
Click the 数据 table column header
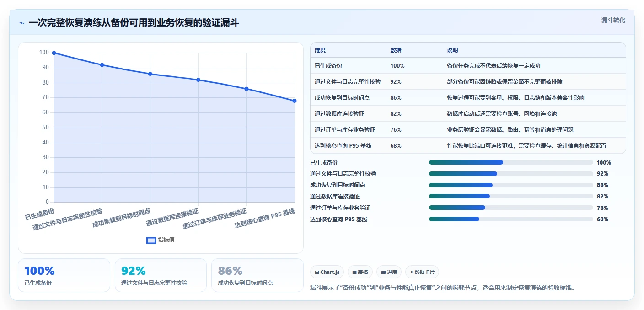pyautogui.click(x=396, y=50)
